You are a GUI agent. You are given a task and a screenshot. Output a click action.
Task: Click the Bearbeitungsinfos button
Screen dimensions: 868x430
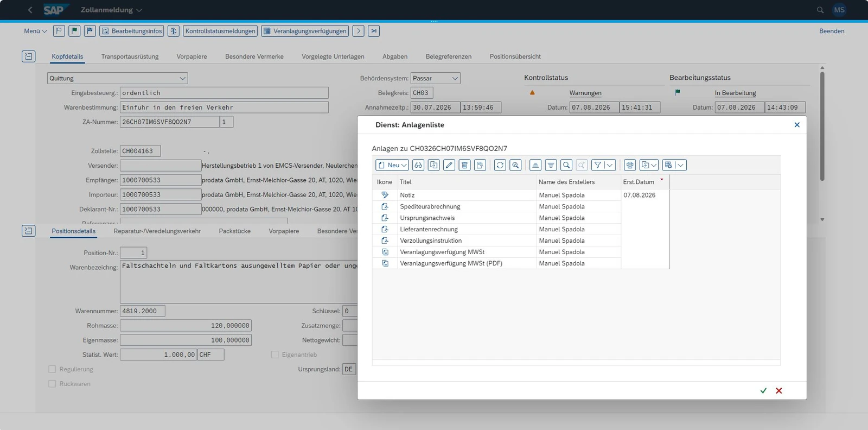132,31
